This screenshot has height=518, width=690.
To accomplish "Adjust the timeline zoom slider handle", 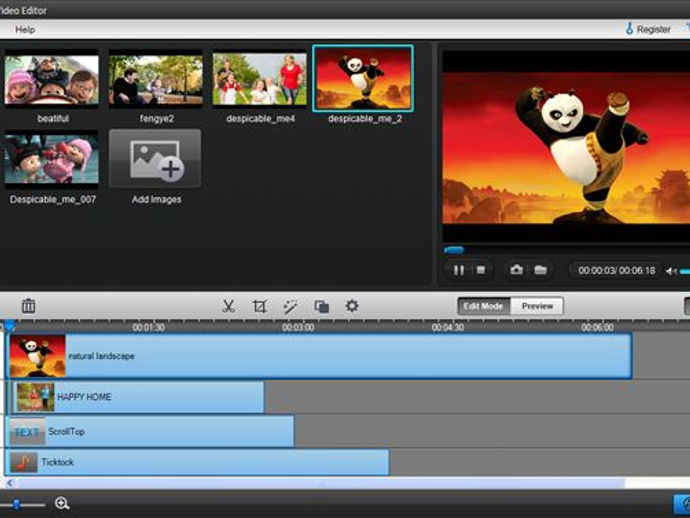I will coord(17,504).
